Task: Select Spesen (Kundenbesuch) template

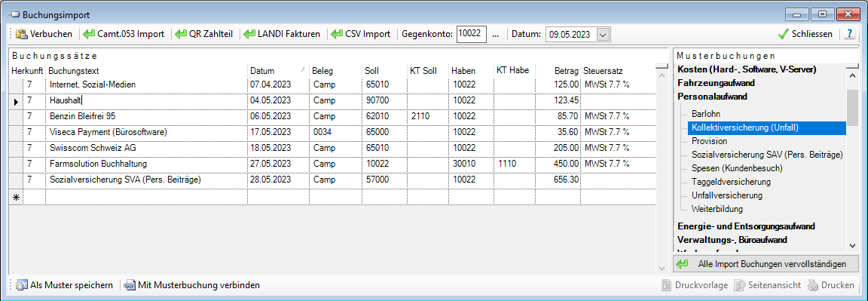Action: click(737, 168)
